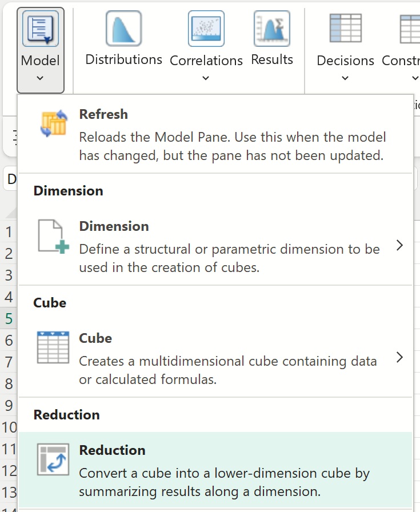Select row 5 header in spreadsheet
This screenshot has height=512, width=420.
point(9,318)
